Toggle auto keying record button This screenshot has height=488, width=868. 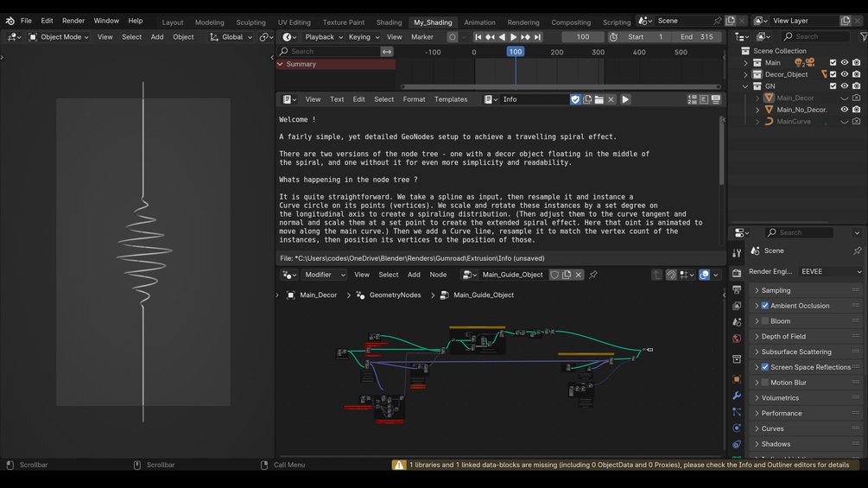pos(453,37)
